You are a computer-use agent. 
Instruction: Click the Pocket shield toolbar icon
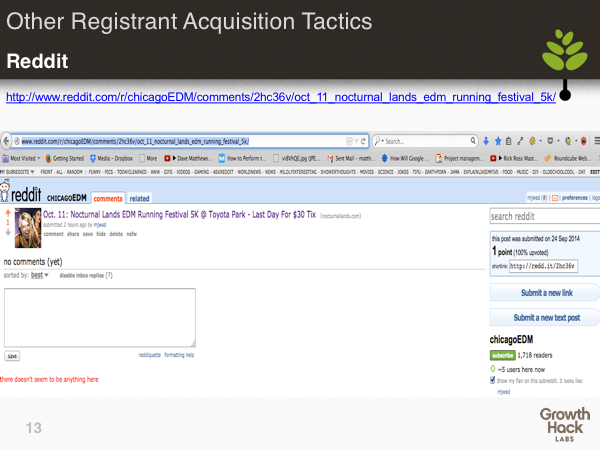[550, 141]
